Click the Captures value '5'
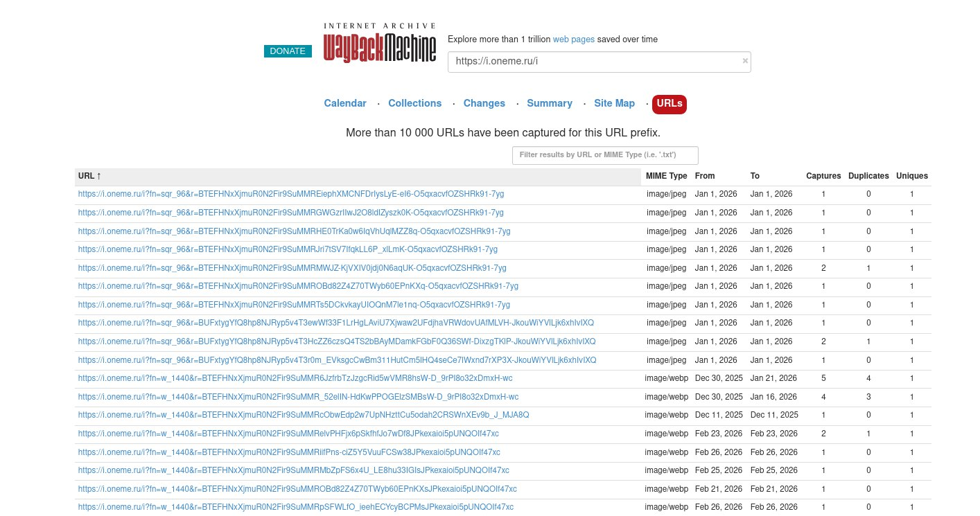Screen dimensions: 980x516 (x=823, y=378)
